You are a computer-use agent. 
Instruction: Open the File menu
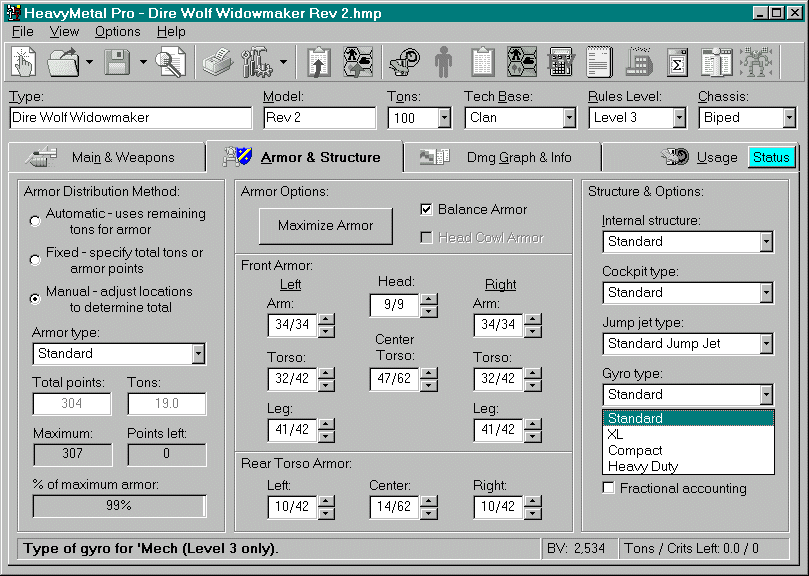tap(23, 31)
